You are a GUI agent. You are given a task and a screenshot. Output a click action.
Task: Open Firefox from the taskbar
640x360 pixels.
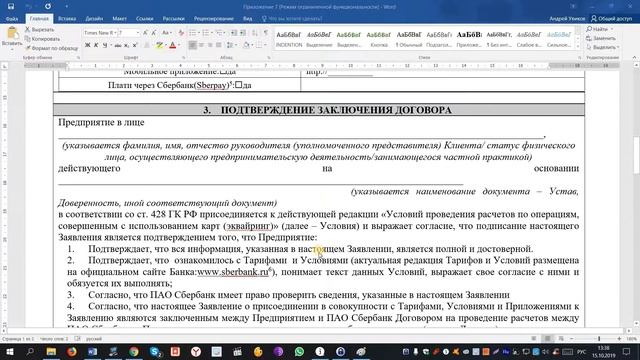click(x=72, y=351)
